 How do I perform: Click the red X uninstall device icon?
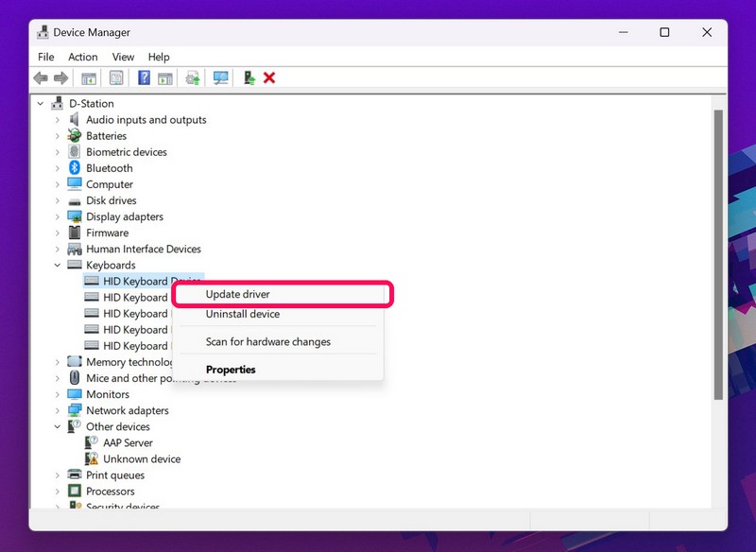tap(269, 78)
